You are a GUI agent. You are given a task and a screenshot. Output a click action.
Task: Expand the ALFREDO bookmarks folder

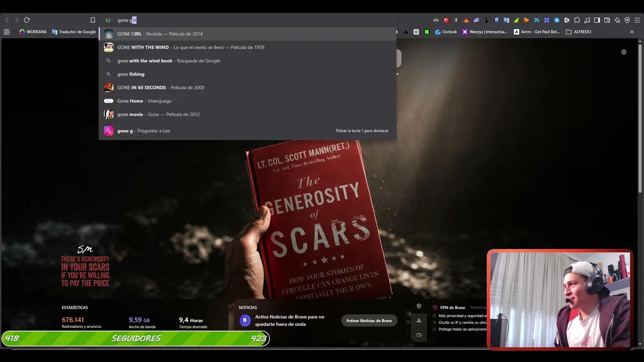(x=579, y=32)
